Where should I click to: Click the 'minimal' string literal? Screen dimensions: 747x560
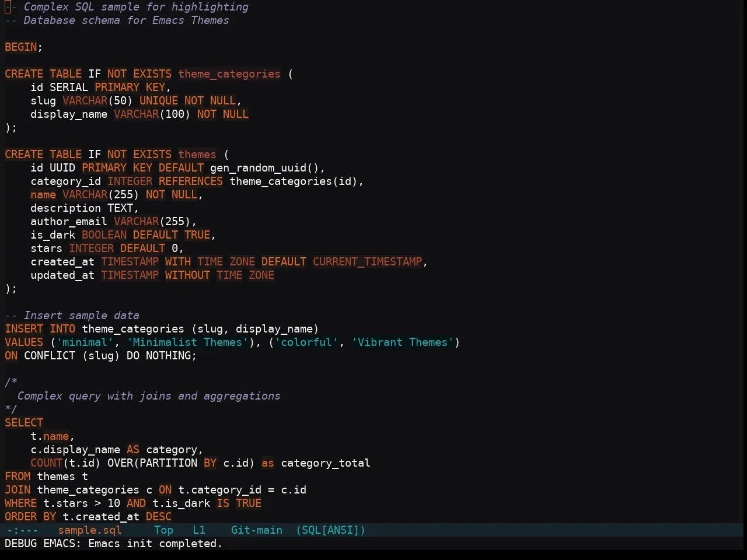pos(85,342)
